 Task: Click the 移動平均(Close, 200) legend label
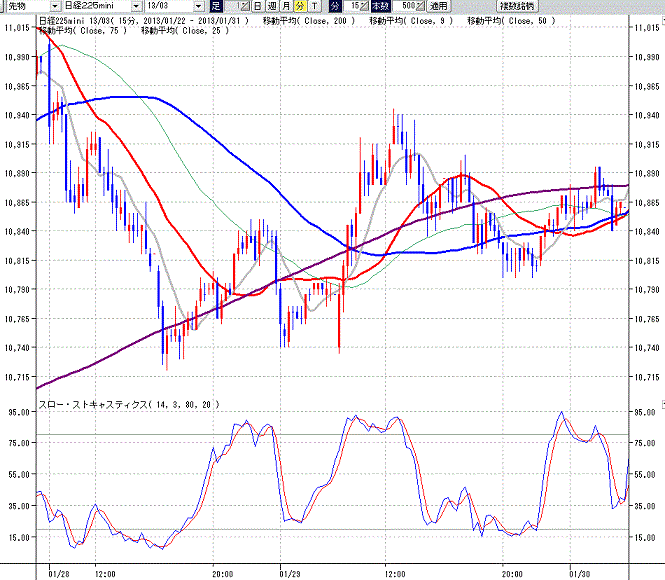point(308,21)
